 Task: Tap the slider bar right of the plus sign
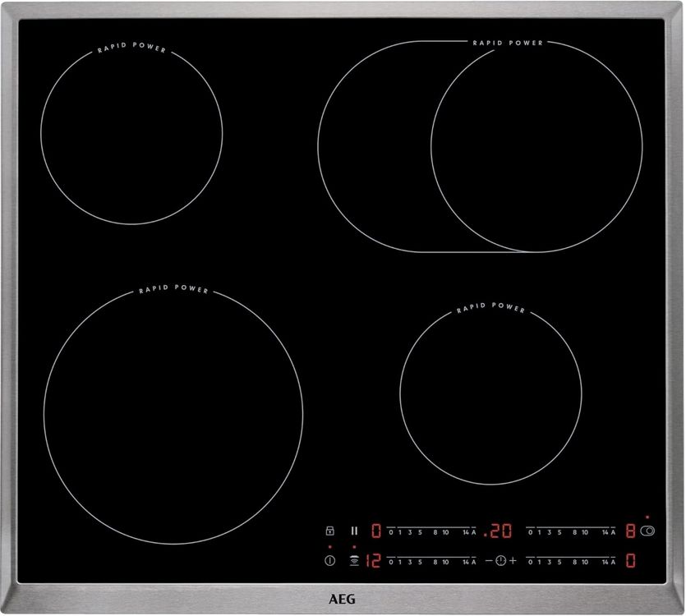pos(571,560)
